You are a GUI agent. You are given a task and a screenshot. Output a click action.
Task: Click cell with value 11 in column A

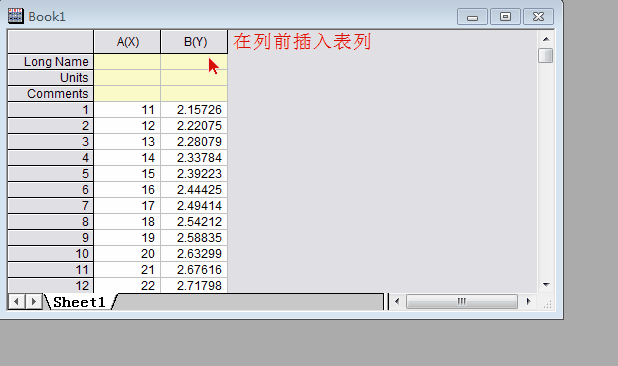click(127, 110)
